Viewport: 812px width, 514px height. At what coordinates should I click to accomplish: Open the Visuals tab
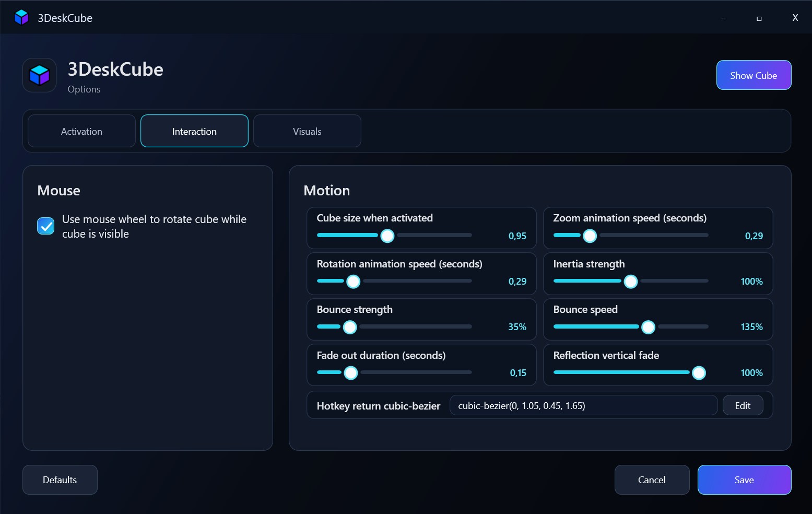(x=307, y=131)
